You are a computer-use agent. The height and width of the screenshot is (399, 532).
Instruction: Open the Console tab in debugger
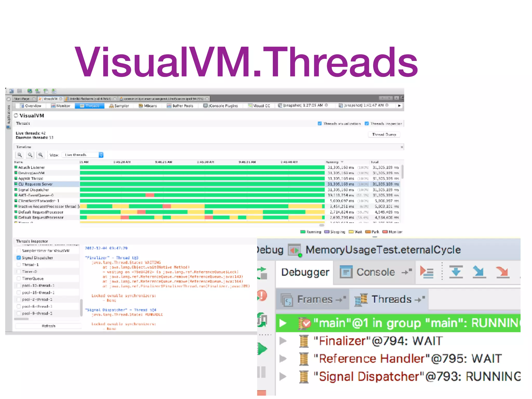375,272
